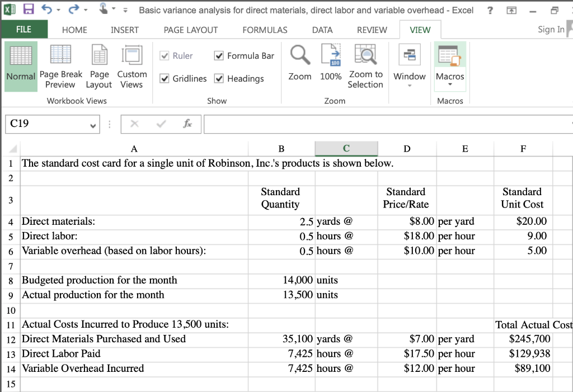
Task: Select column C header
Action: pyautogui.click(x=346, y=148)
